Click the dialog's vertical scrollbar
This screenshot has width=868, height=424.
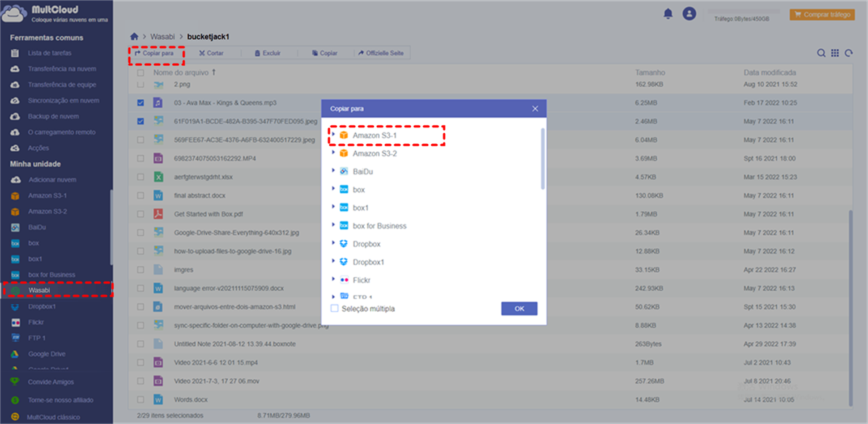543,159
